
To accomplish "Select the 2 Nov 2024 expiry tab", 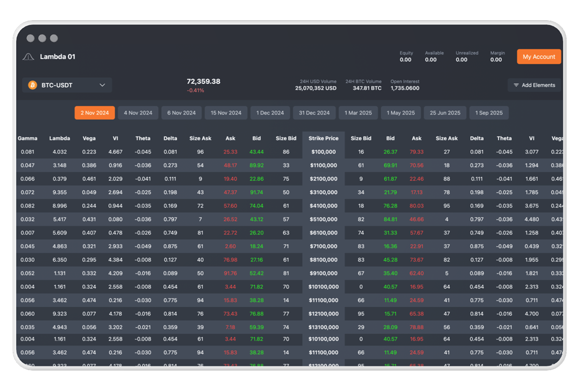I will click(x=95, y=113).
